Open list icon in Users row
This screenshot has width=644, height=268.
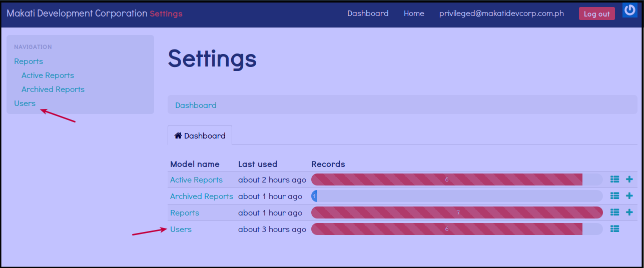click(x=615, y=229)
